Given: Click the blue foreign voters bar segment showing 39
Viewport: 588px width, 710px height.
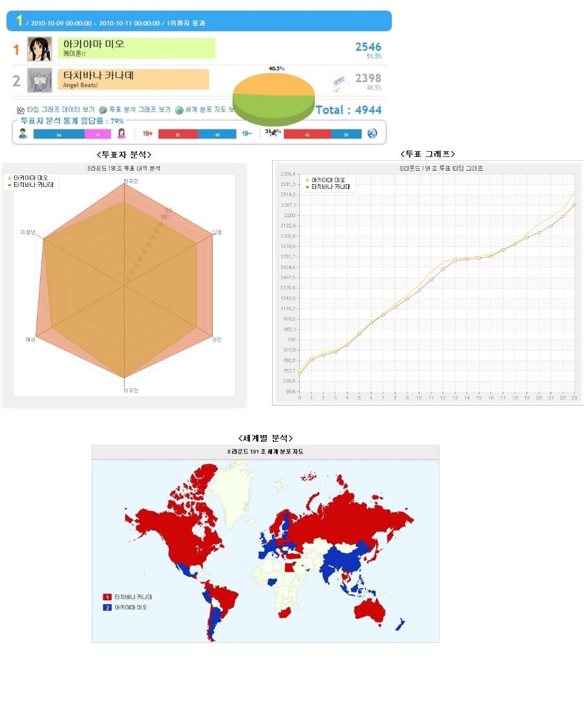Looking at the screenshot, I should pos(346,134).
